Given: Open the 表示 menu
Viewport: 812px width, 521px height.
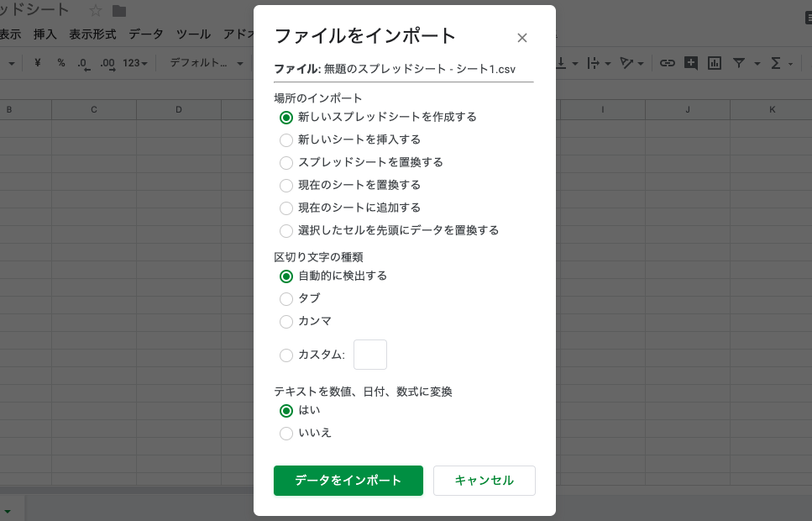Looking at the screenshot, I should pos(10,34).
